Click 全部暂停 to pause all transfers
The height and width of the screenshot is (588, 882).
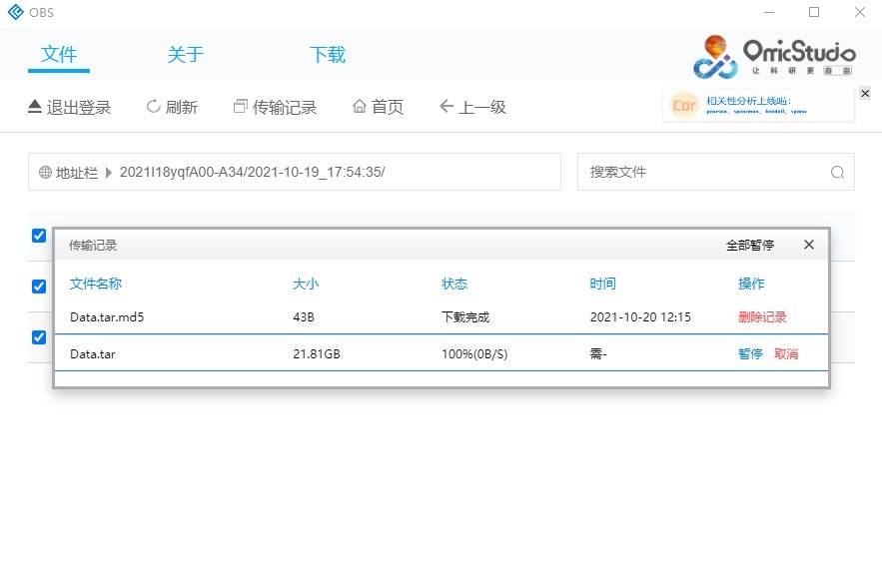coord(749,245)
